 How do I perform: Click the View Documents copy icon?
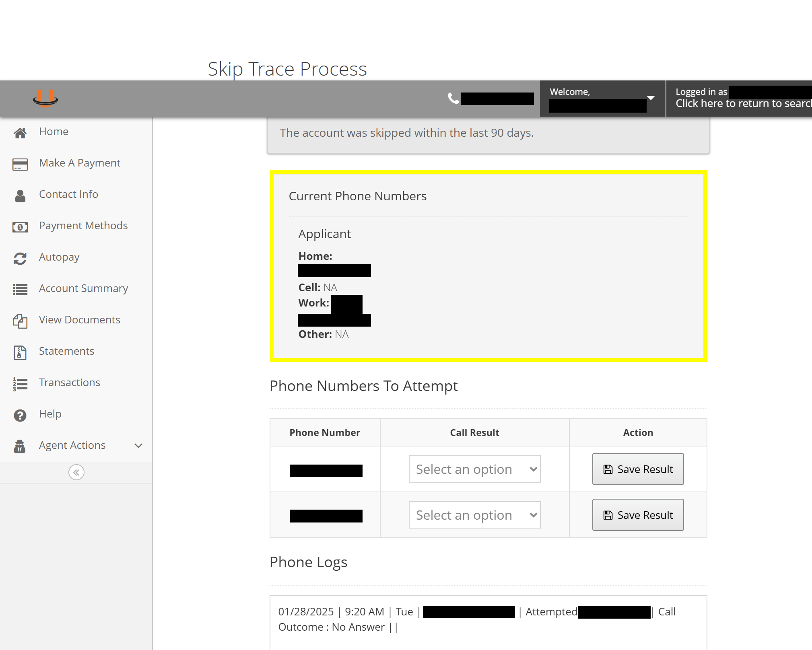point(20,321)
